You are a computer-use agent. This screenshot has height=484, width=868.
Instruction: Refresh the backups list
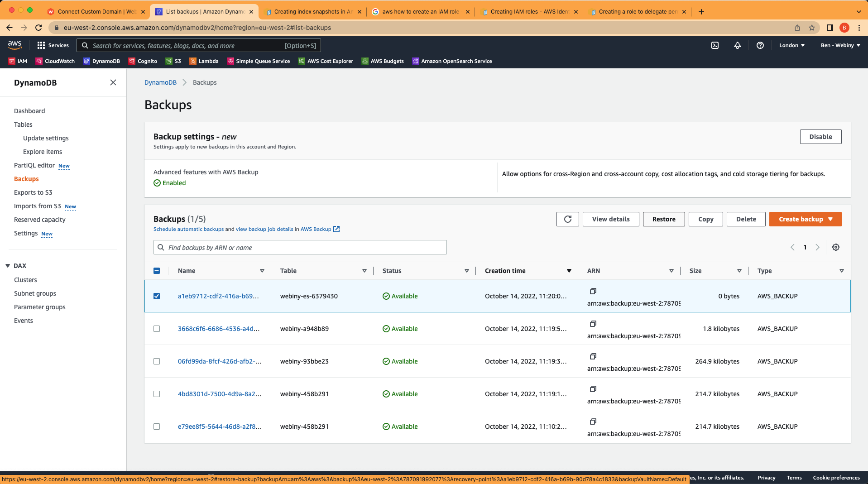click(x=567, y=219)
